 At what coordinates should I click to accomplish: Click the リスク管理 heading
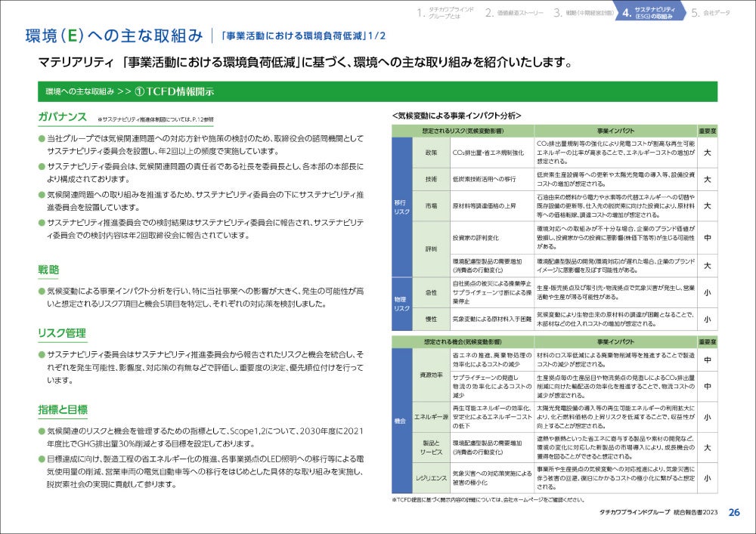click(x=62, y=333)
